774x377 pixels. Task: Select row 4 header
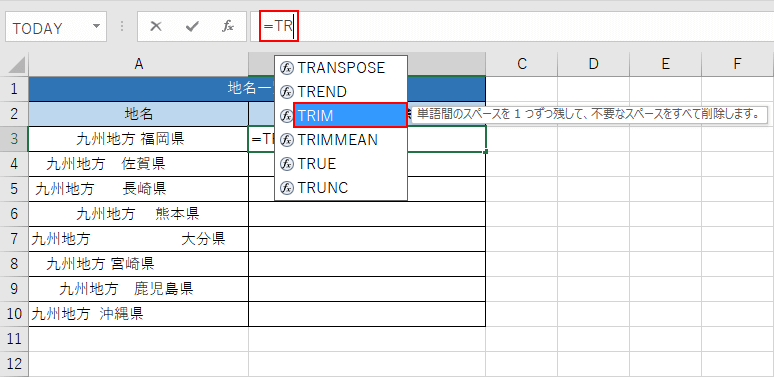14,164
